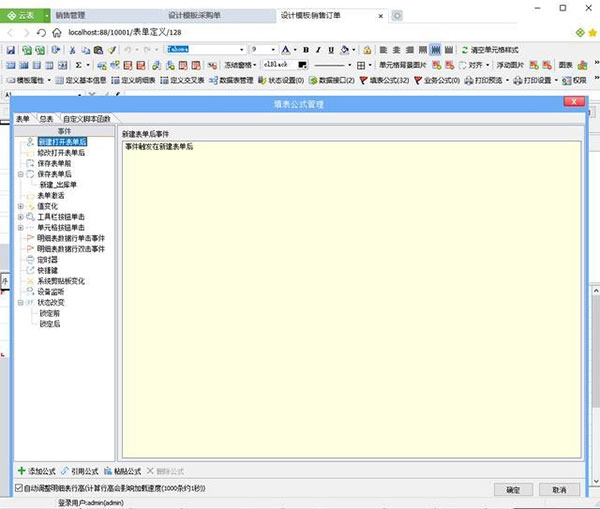Click the 取消 button
This screenshot has width=600, height=509.
tap(559, 489)
